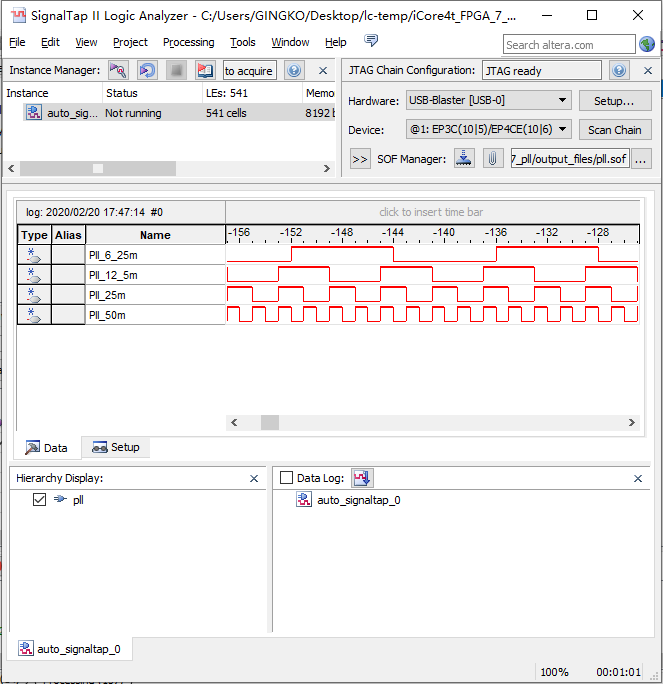Click the waveform horizontal scrollbar thumb
663x684 pixels.
pyautogui.click(x=269, y=422)
